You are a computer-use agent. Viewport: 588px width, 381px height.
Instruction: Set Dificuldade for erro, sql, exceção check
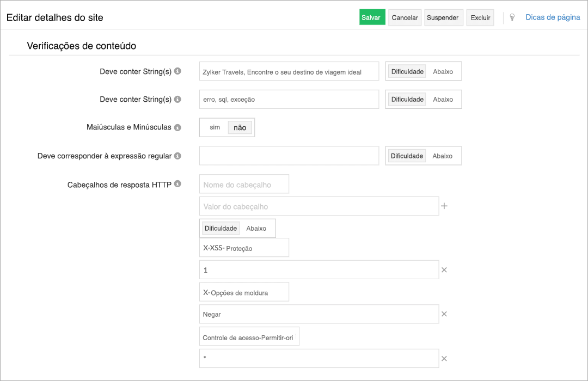(406, 99)
